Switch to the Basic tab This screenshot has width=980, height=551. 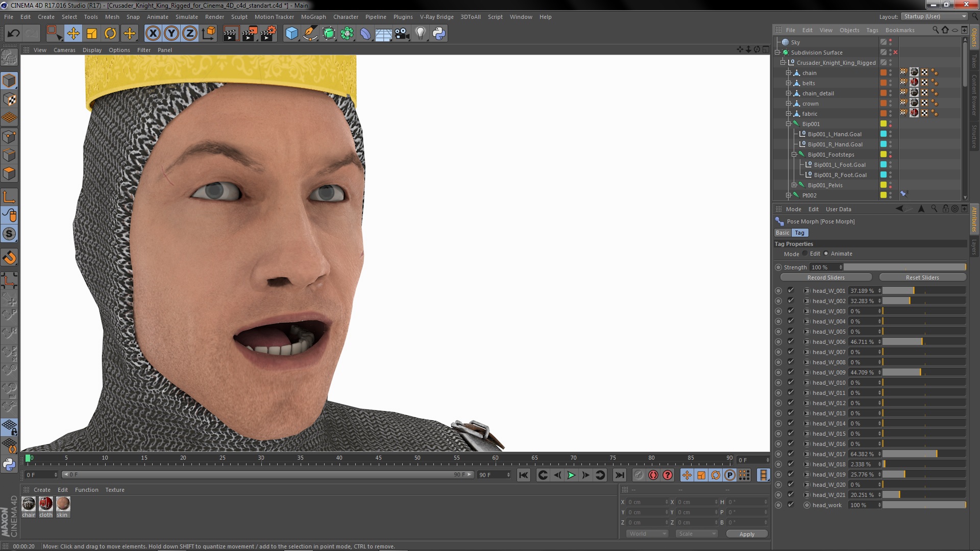tap(782, 233)
